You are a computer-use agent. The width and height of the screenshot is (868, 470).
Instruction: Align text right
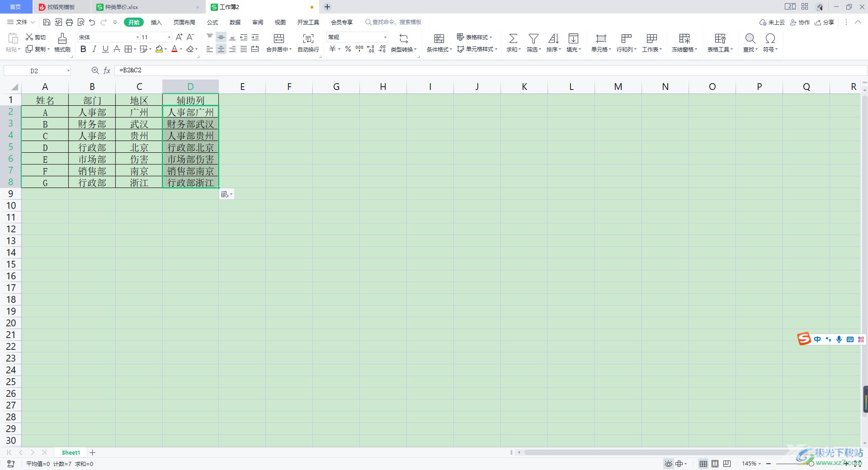tap(232, 49)
